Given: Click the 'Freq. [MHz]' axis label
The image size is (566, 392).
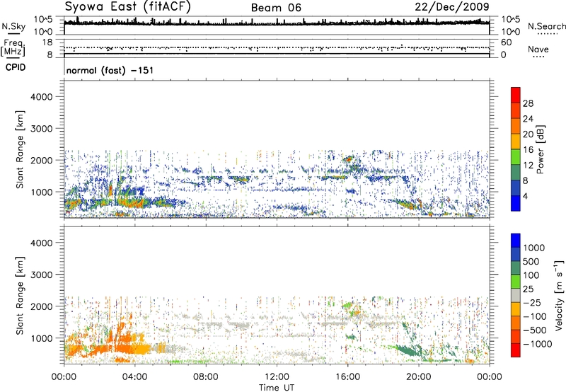Looking at the screenshot, I should coord(13,48).
